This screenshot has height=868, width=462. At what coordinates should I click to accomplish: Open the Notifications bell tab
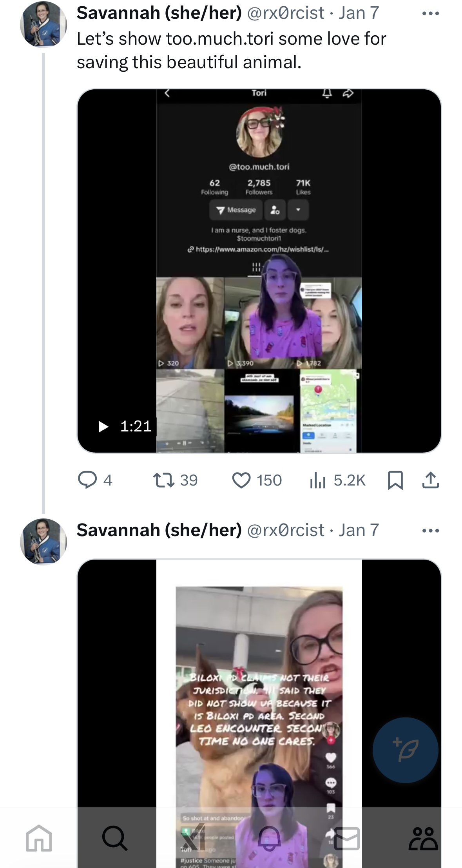pyautogui.click(x=269, y=838)
